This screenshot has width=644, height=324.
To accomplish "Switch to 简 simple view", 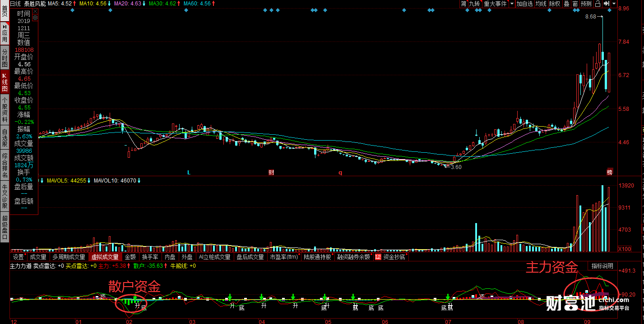I will 463,4.
